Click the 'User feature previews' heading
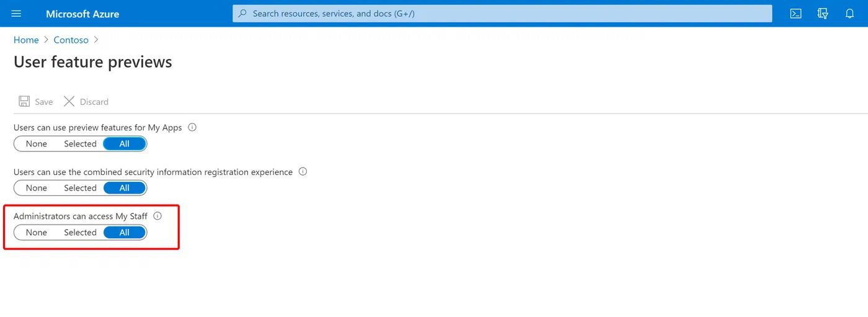868x317 pixels. coord(93,62)
